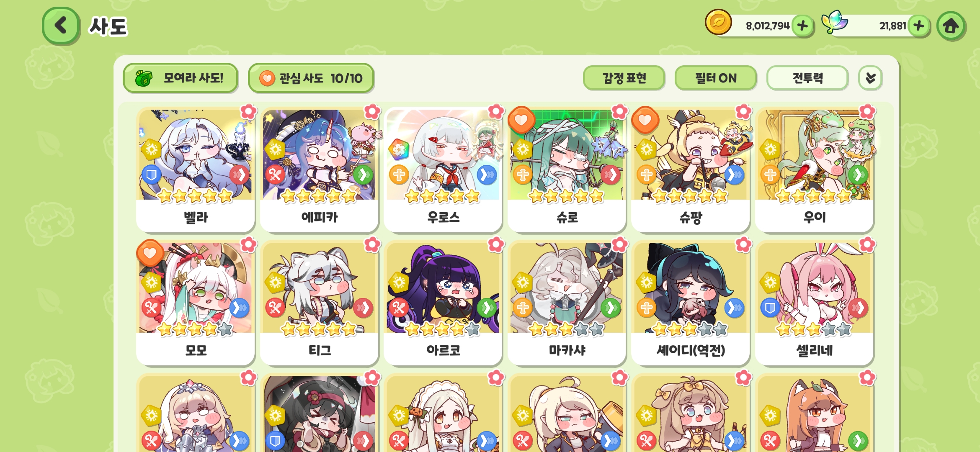Select the 마카샤 character card
The height and width of the screenshot is (452, 980).
[x=567, y=303]
